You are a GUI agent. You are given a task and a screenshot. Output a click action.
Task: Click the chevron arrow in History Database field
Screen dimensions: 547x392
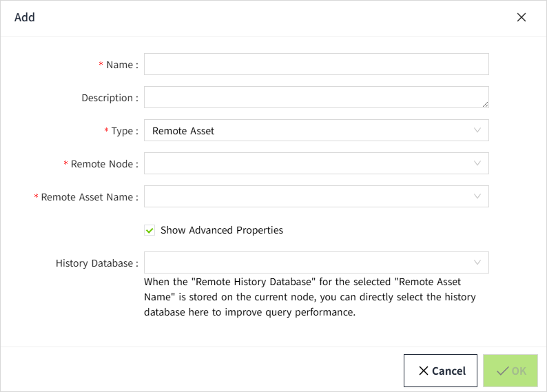(x=477, y=262)
